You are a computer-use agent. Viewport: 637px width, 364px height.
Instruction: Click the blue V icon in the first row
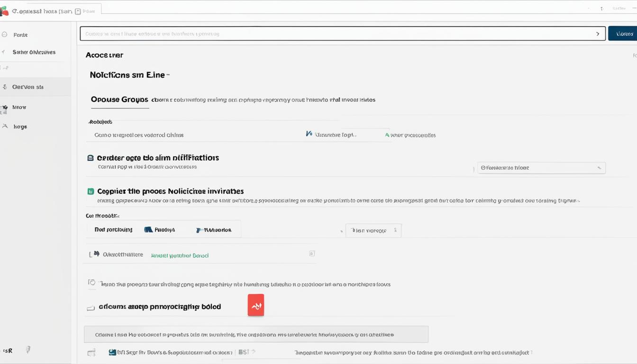click(309, 135)
